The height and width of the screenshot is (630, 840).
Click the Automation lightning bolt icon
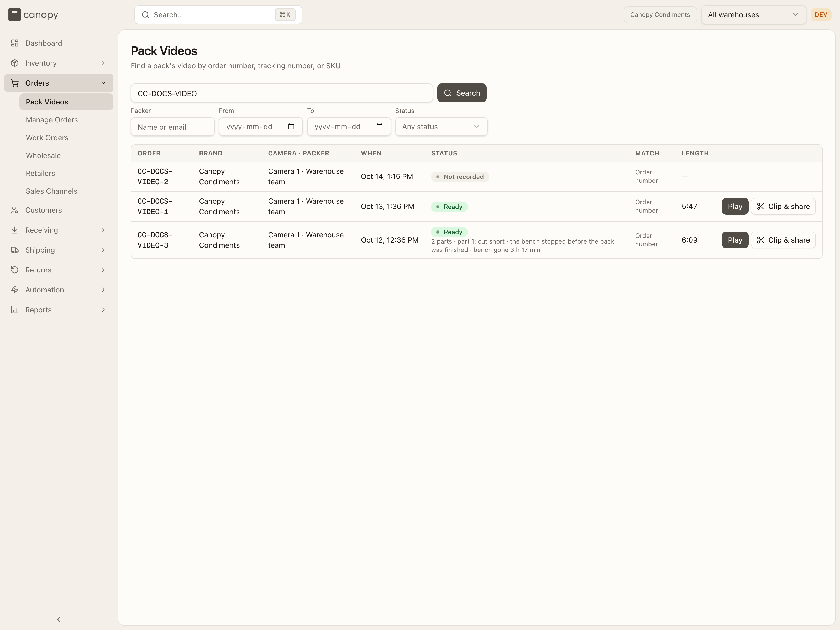pyautogui.click(x=15, y=290)
